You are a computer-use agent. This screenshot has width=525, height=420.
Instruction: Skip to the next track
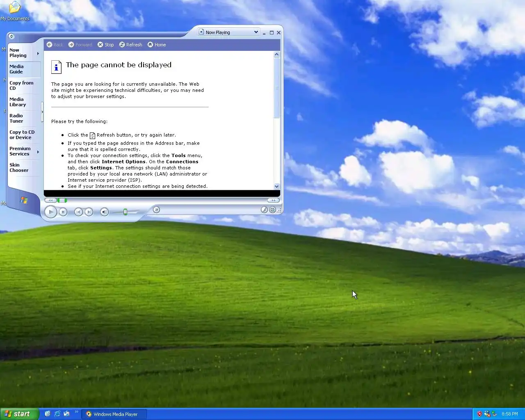89,212
